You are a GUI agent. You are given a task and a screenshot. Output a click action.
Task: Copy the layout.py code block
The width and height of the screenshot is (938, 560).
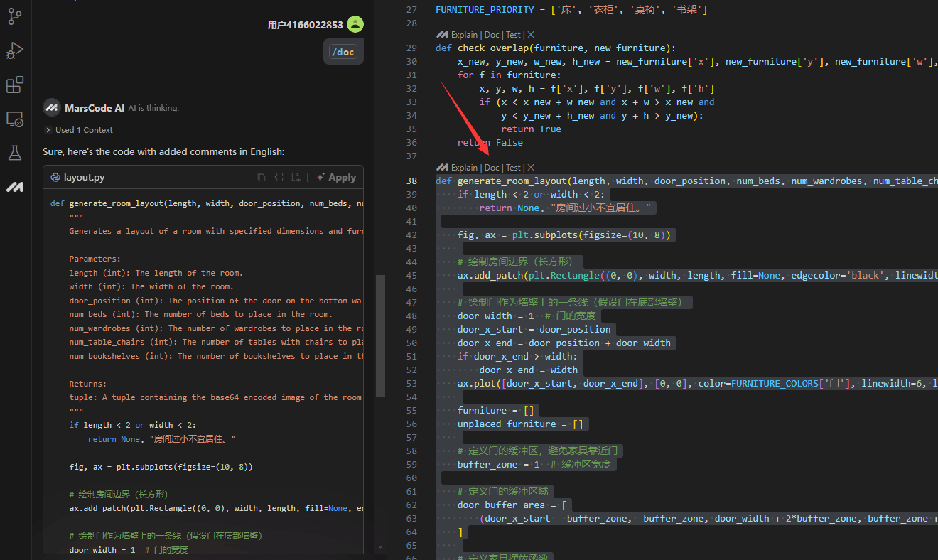tap(262, 177)
